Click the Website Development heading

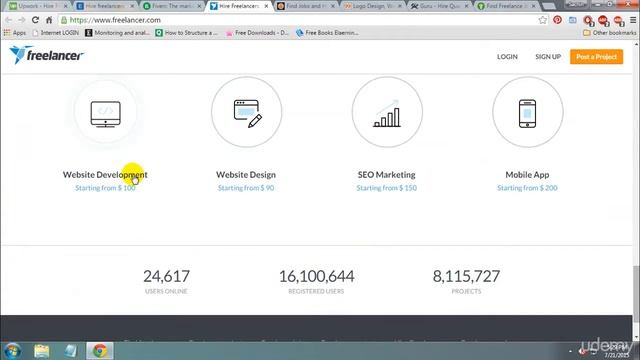(x=105, y=175)
